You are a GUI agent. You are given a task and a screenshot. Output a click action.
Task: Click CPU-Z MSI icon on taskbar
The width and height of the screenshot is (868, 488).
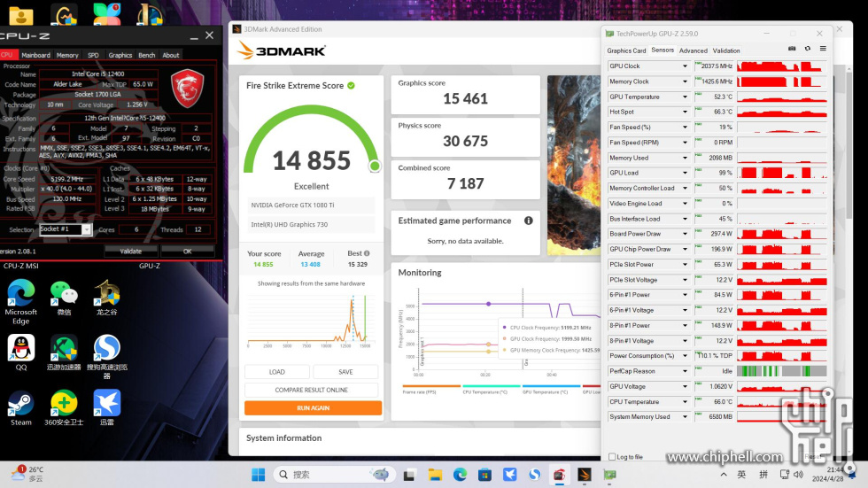pos(560,475)
